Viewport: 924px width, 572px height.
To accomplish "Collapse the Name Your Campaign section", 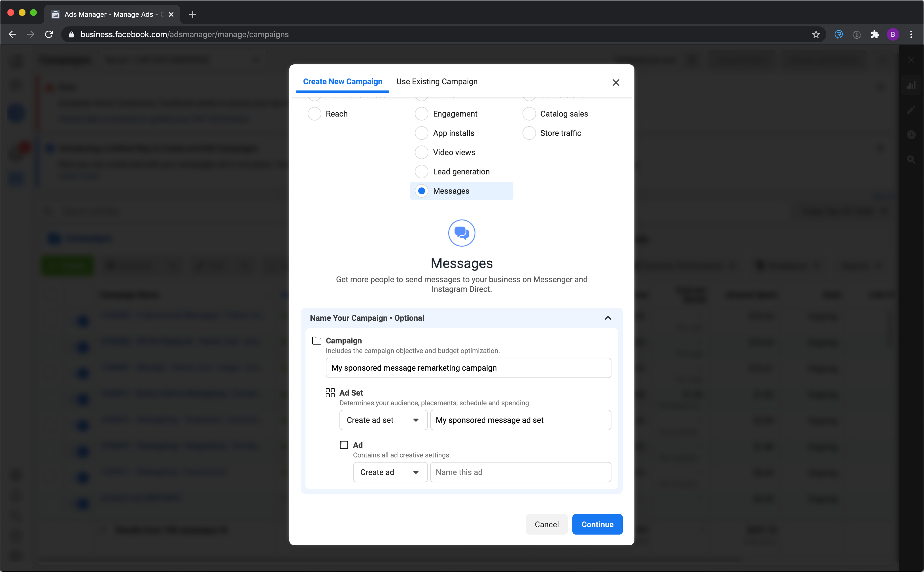I will (608, 318).
